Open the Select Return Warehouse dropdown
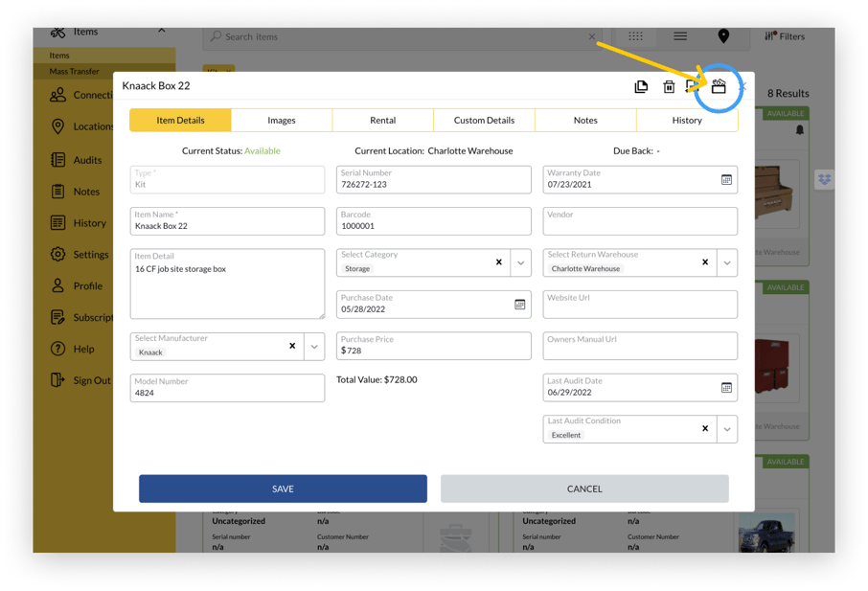Screen dimensions: 868x591 point(727,262)
